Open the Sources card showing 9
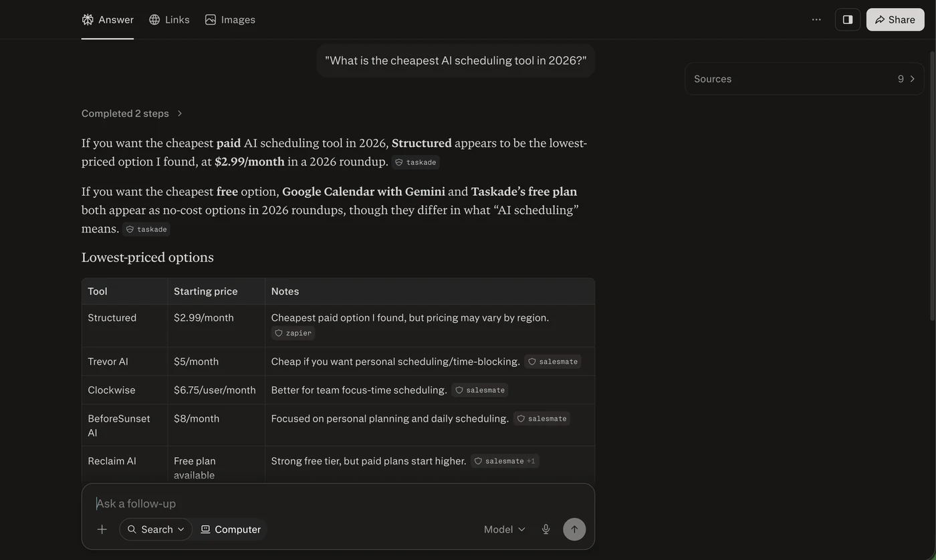Image resolution: width=936 pixels, height=560 pixels. 804,79
